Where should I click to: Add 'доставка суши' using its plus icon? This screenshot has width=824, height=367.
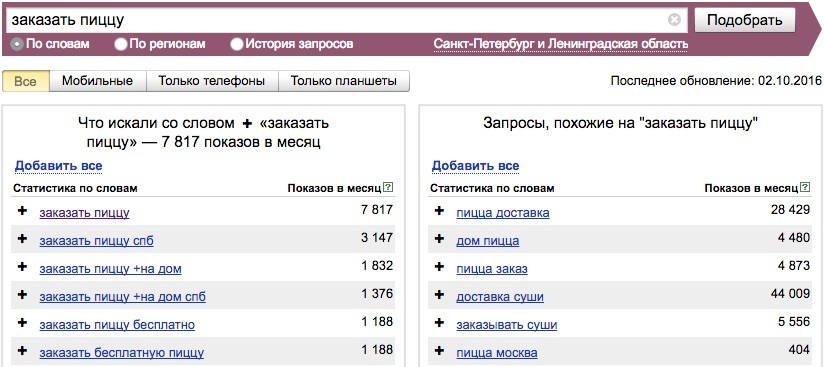click(x=439, y=295)
